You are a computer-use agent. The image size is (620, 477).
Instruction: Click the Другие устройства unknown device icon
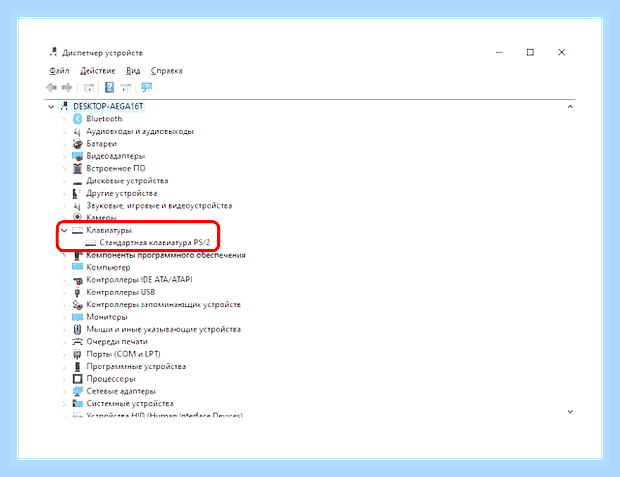pyautogui.click(x=76, y=193)
